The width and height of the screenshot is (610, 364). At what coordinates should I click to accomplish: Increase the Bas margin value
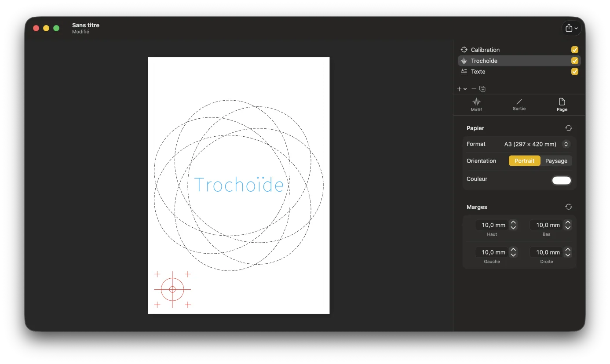(568, 222)
